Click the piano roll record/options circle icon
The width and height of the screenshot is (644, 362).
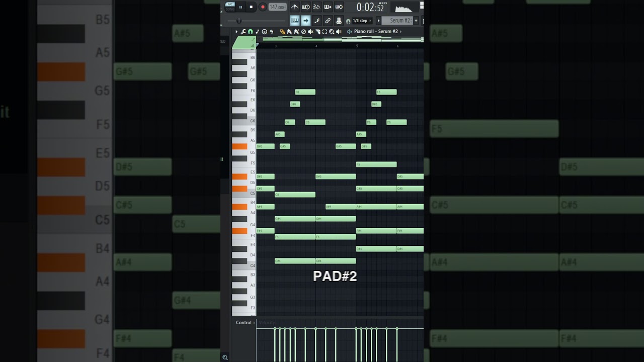[x=264, y=32]
